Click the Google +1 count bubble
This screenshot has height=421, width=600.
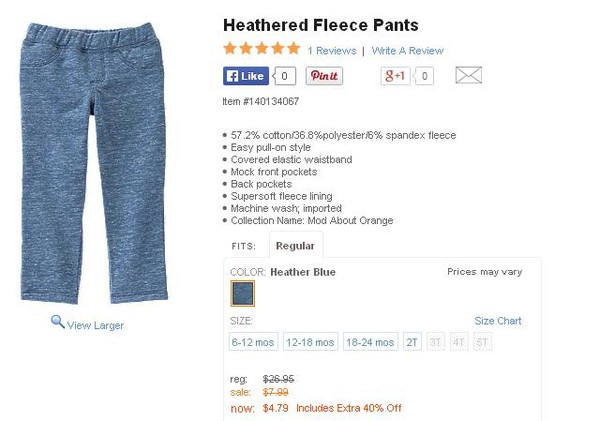[x=424, y=76]
